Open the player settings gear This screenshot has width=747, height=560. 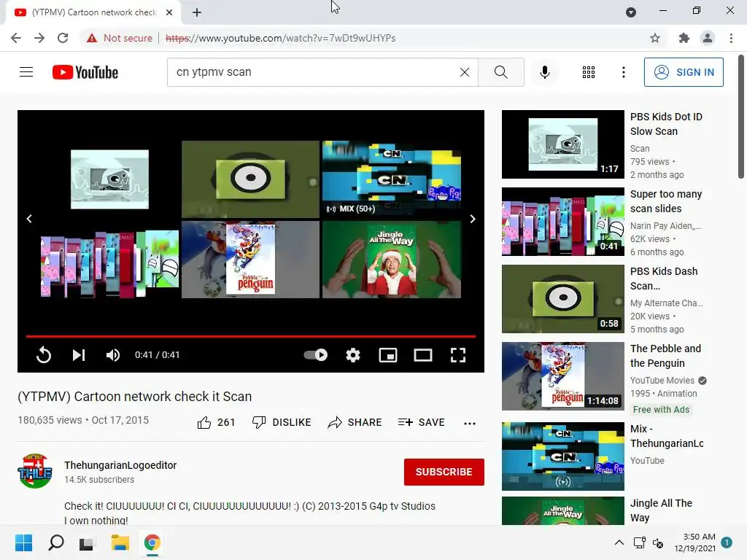pos(353,355)
